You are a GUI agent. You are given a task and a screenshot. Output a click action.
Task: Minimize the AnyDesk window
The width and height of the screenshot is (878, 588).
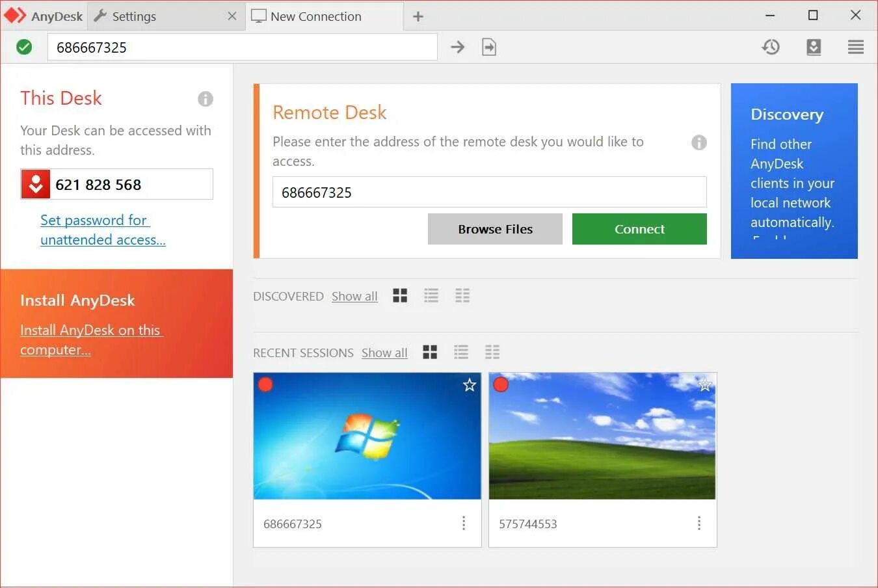coord(770,16)
